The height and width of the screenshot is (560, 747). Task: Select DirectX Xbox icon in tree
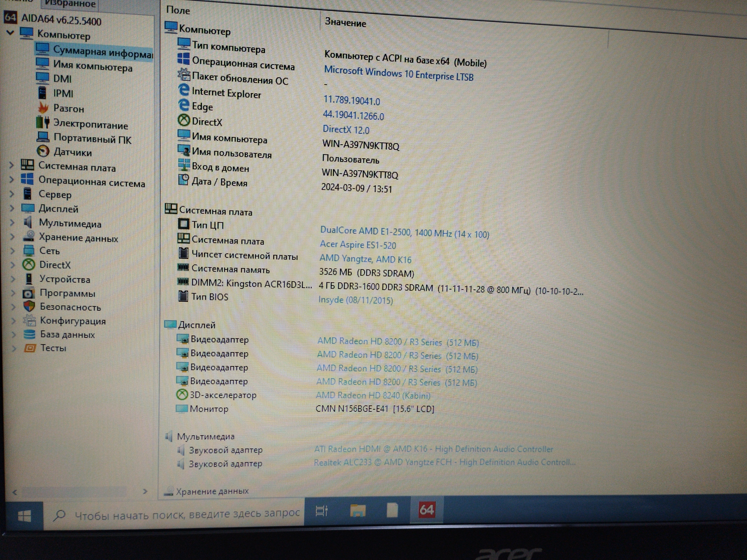pyautogui.click(x=29, y=264)
